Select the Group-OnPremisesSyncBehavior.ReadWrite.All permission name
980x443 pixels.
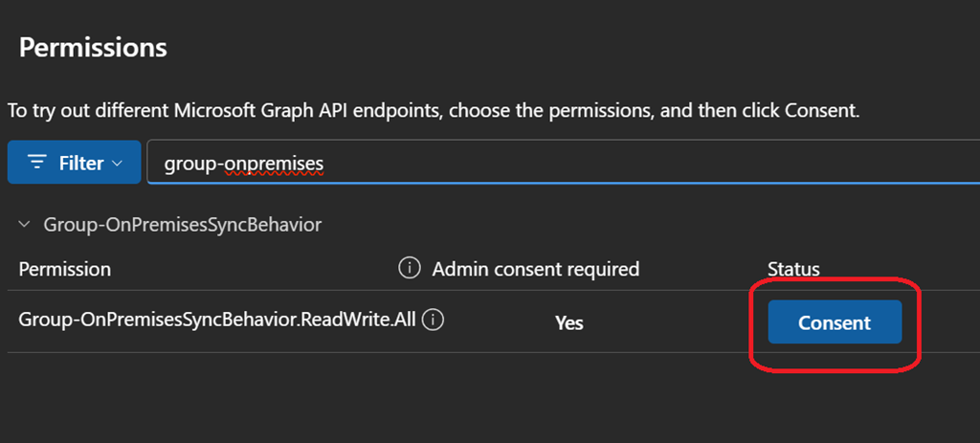click(x=217, y=320)
